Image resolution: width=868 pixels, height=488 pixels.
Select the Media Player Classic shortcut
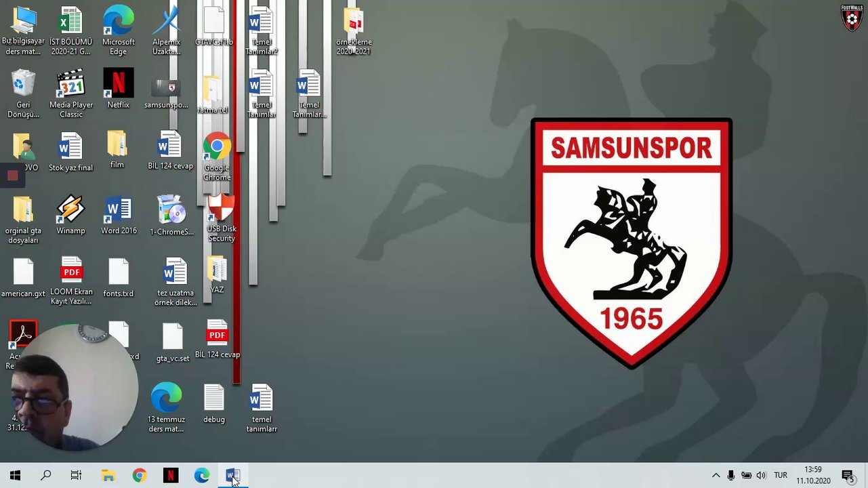click(70, 94)
